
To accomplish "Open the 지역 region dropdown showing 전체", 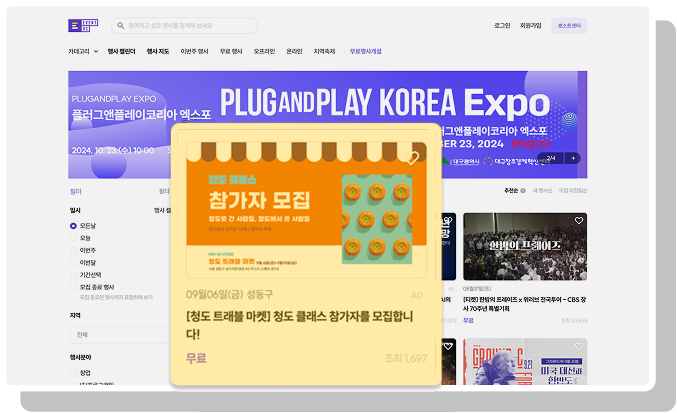I will pyautogui.click(x=120, y=334).
